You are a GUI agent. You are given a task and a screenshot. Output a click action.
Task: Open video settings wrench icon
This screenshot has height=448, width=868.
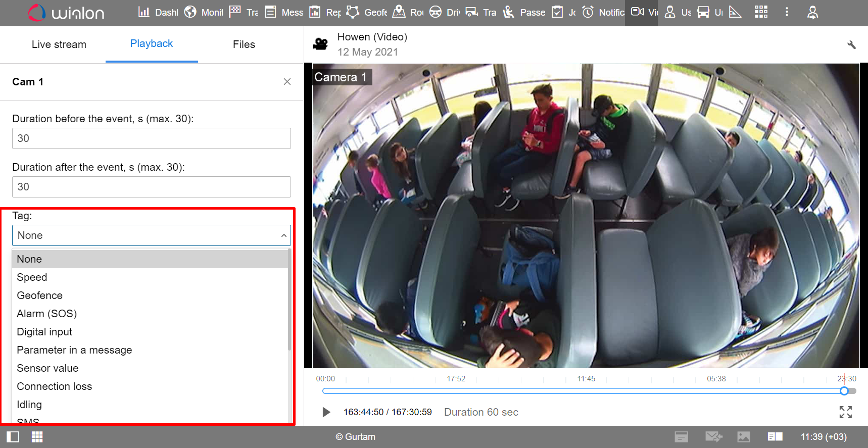851,45
